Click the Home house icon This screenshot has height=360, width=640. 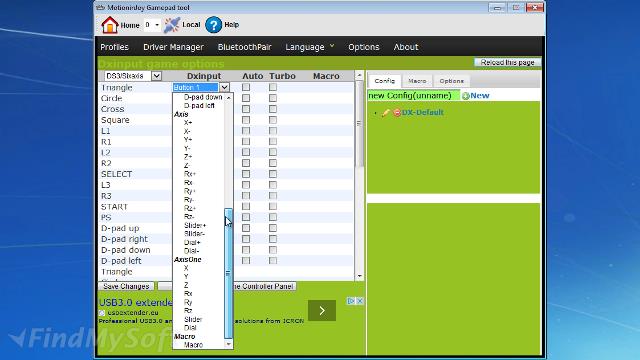point(109,25)
